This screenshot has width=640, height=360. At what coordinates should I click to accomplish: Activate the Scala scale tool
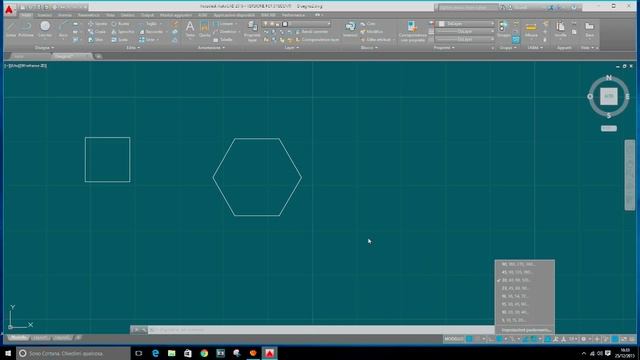point(120,40)
